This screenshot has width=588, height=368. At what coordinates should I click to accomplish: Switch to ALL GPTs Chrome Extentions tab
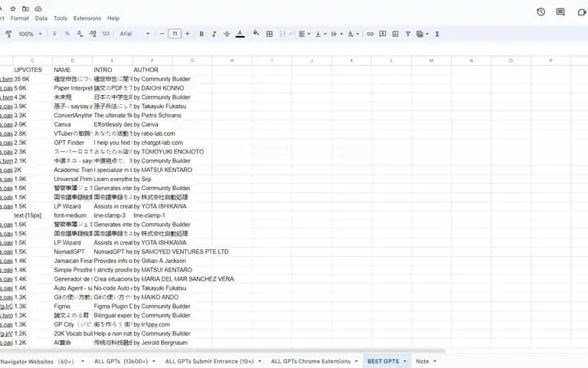coord(311,361)
